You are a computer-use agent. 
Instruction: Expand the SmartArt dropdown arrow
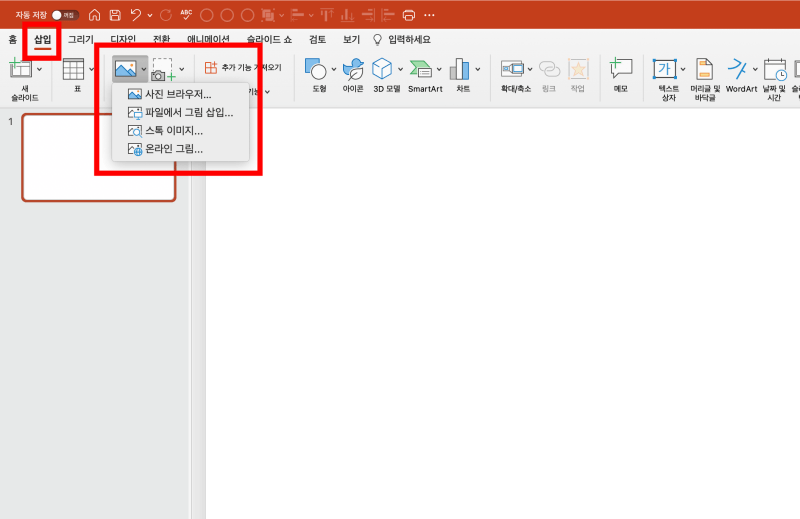point(439,69)
